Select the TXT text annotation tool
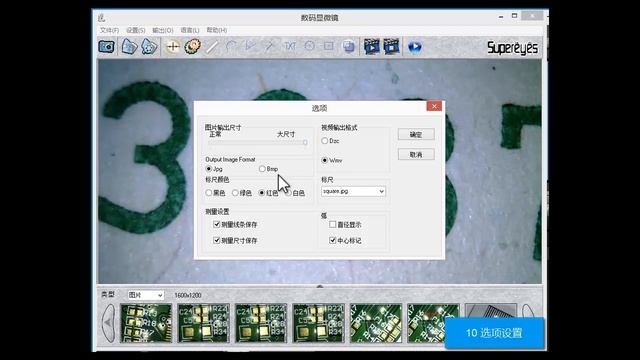 pyautogui.click(x=290, y=47)
